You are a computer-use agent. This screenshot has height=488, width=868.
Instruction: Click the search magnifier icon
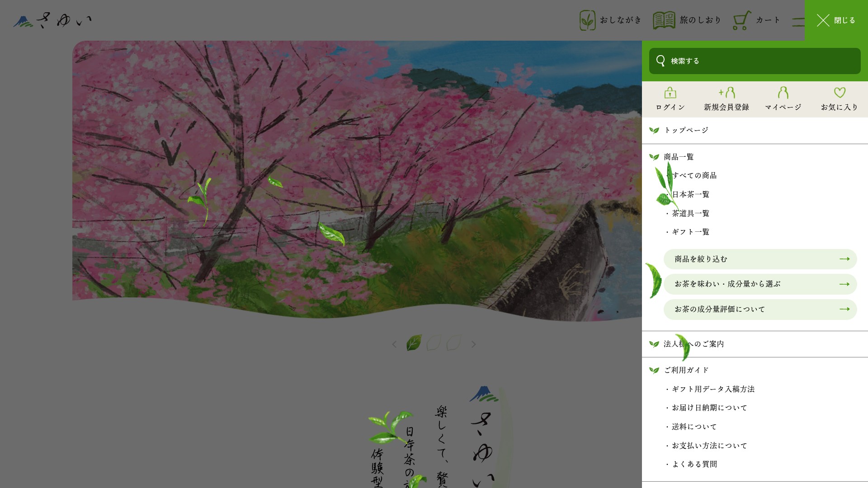tap(660, 61)
